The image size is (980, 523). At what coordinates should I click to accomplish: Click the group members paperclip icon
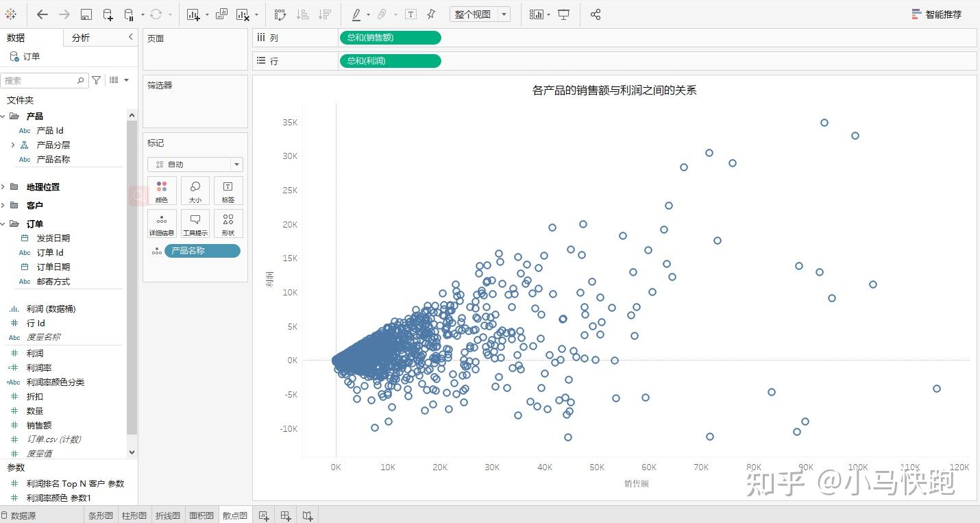[382, 14]
